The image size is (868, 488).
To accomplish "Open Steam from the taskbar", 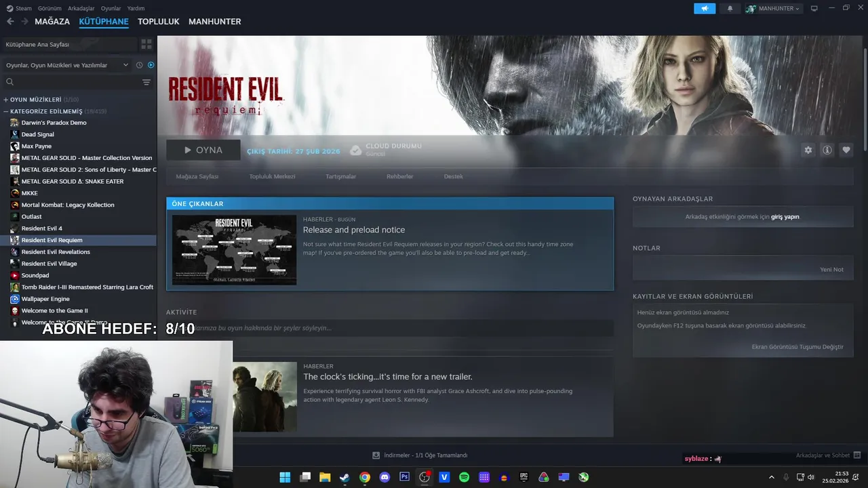I will (344, 477).
